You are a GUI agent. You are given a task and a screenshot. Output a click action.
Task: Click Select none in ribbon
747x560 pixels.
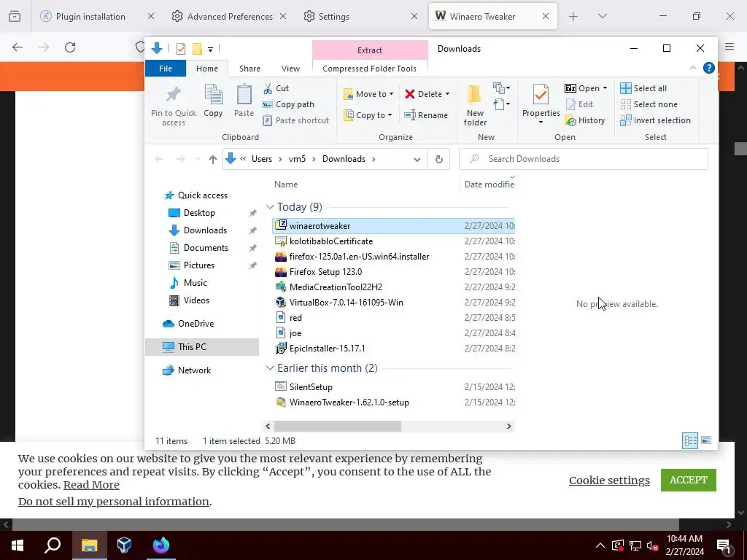click(x=649, y=104)
